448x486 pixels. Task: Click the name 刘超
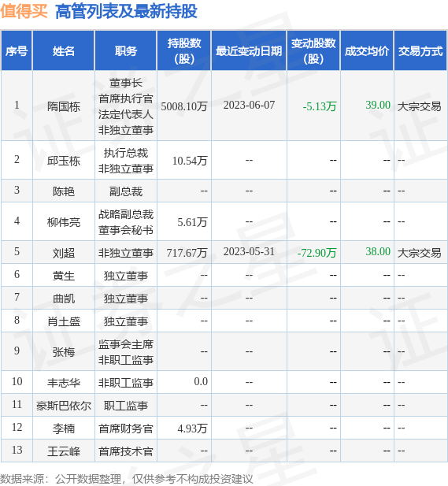64,253
